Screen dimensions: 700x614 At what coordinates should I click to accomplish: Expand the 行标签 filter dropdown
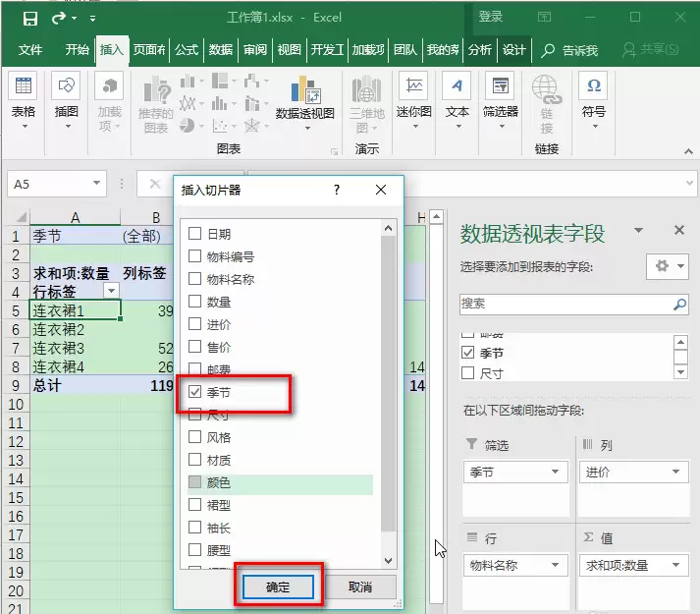pos(111,292)
